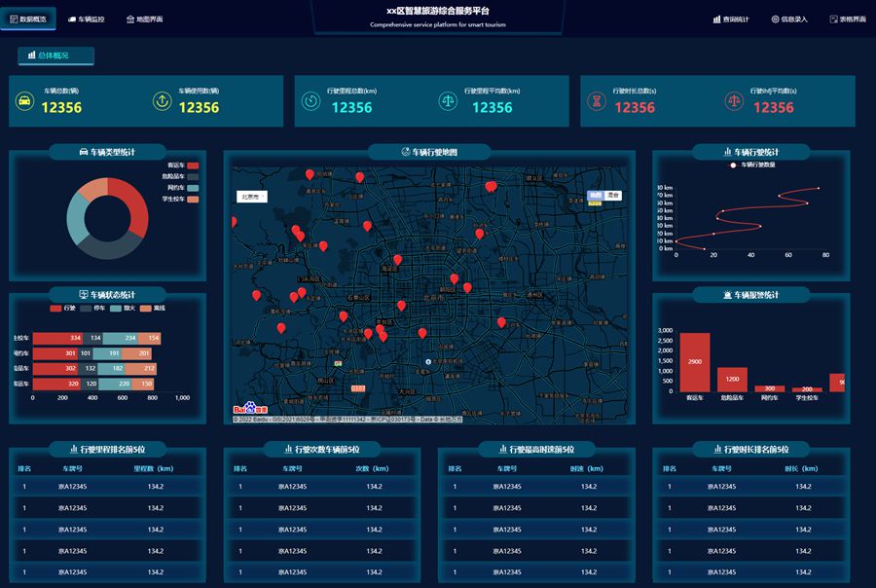
Task: Toggle 离线 color swatch in status legend
Action: point(145,309)
